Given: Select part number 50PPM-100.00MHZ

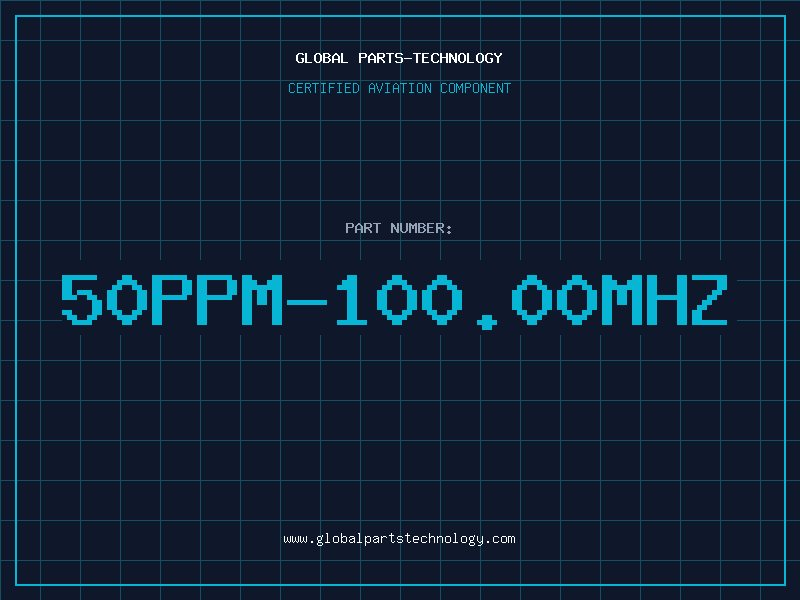Looking at the screenshot, I should (394, 302).
